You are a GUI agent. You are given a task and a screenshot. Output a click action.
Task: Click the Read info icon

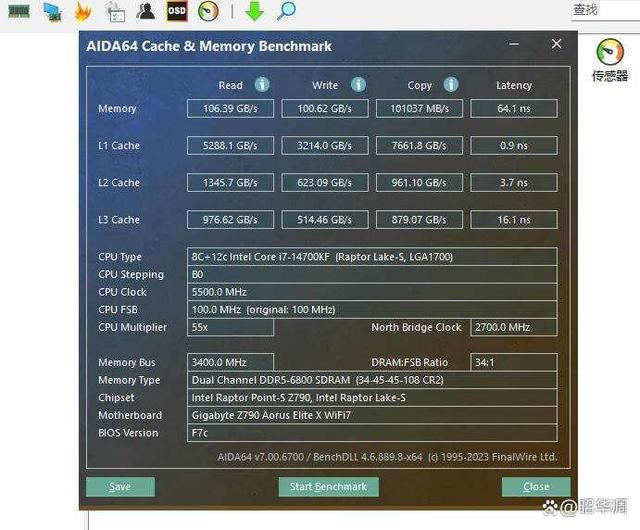(262, 85)
